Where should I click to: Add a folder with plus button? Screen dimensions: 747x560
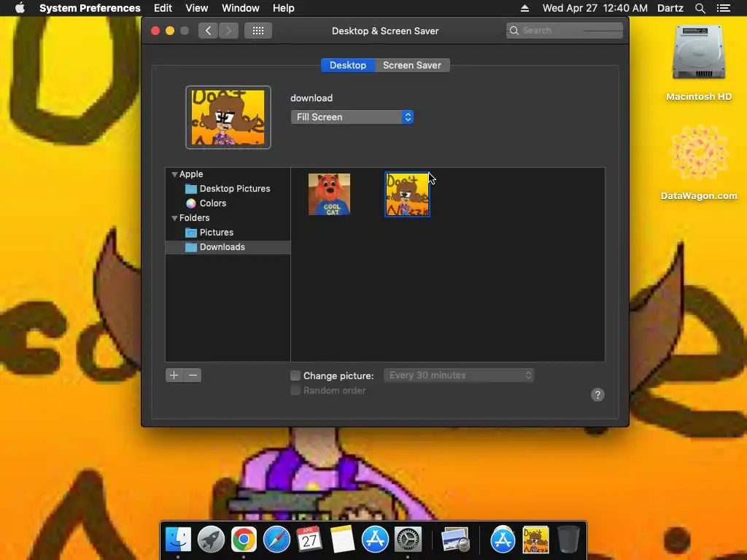pyautogui.click(x=174, y=376)
